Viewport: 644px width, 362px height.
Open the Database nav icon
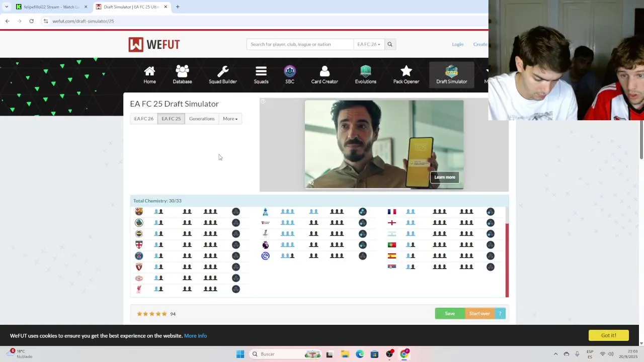[x=182, y=74]
